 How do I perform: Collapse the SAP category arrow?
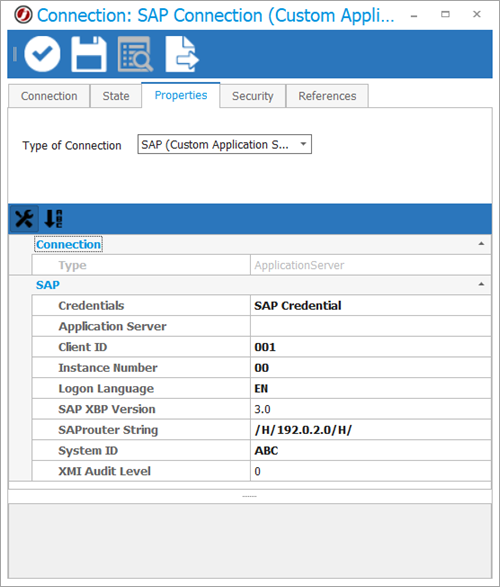tap(481, 285)
